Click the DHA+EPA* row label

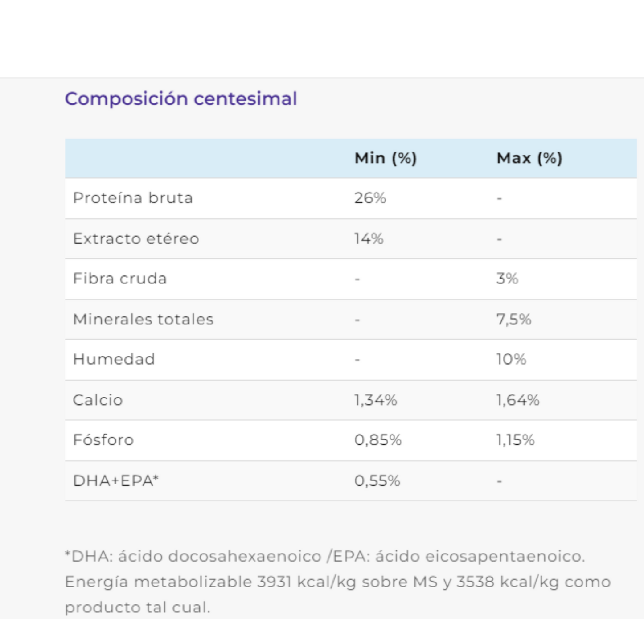point(116,480)
